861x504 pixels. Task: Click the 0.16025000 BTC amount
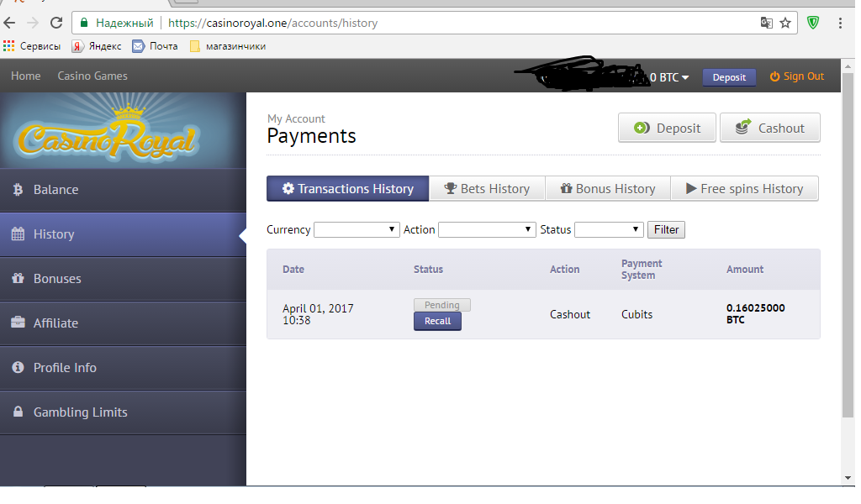756,313
